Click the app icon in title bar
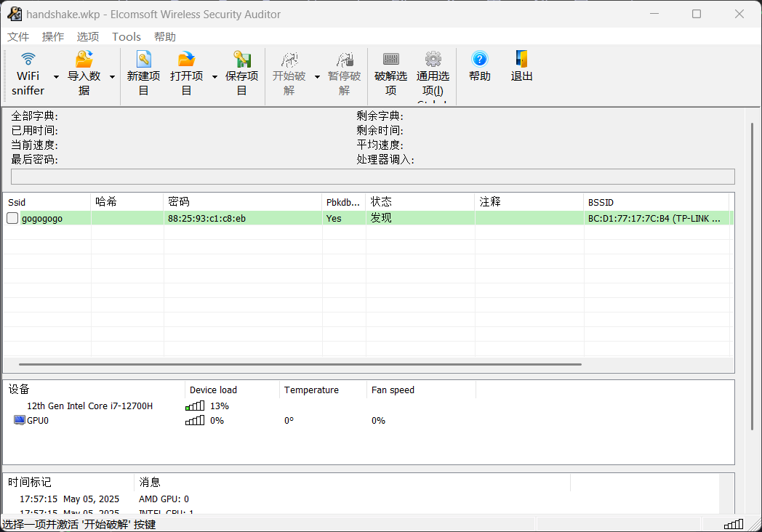 [15, 14]
